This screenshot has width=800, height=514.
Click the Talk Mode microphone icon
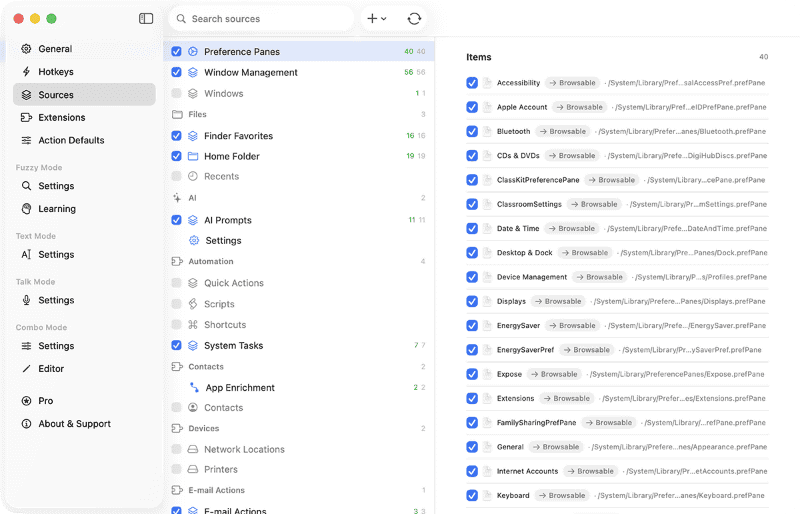tap(27, 300)
